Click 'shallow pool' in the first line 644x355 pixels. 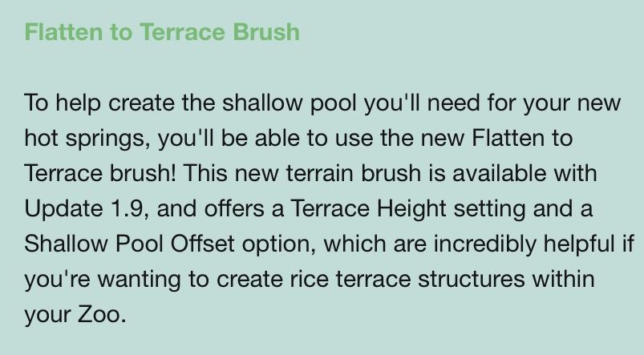coord(290,103)
